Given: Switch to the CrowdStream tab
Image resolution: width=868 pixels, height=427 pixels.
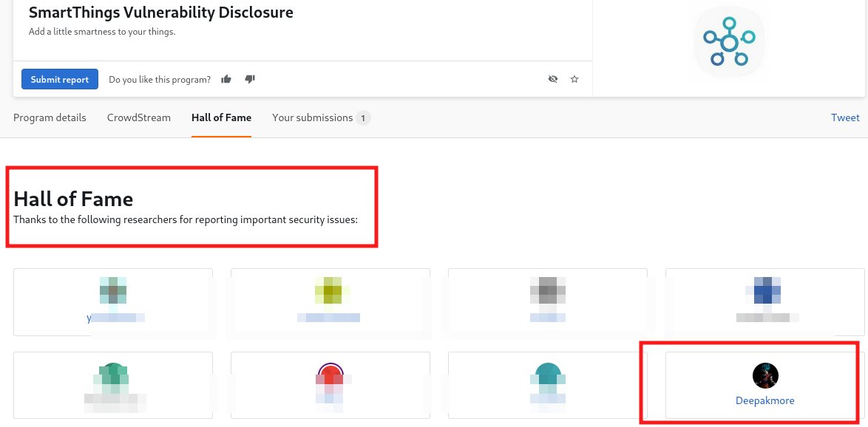Looking at the screenshot, I should (139, 117).
